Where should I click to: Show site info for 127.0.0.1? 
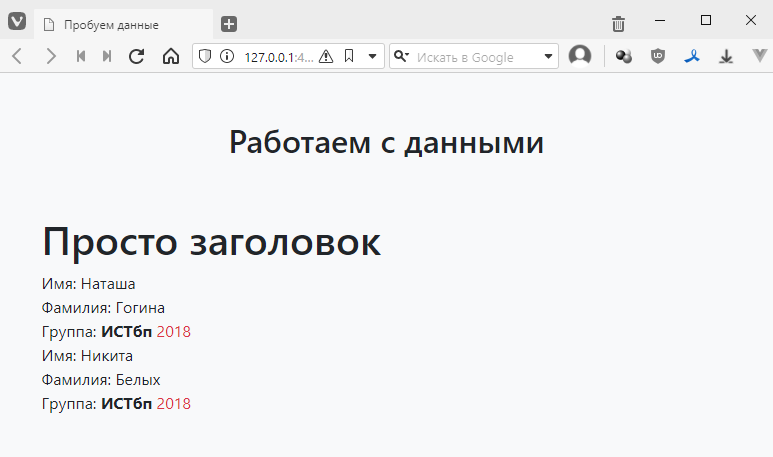click(x=227, y=57)
